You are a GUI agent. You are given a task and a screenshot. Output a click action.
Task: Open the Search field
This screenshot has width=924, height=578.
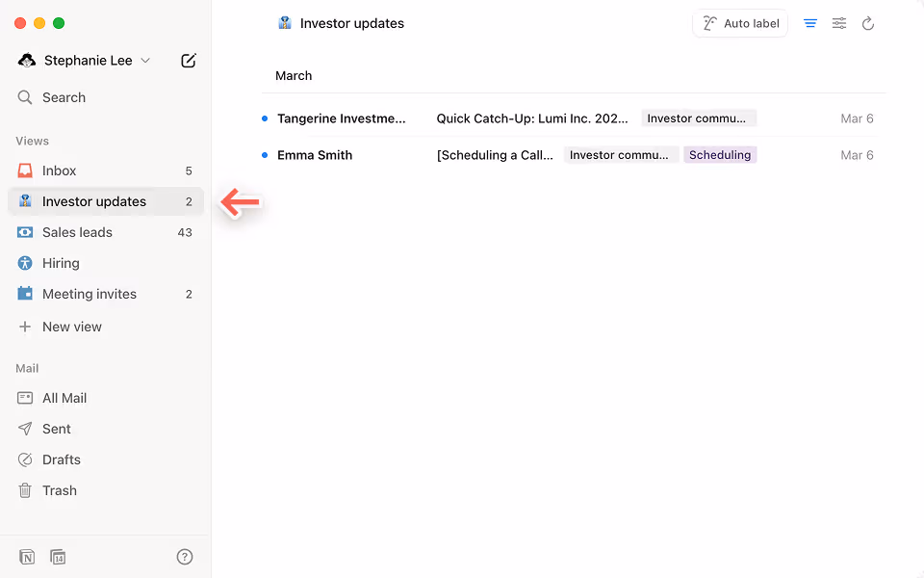pyautogui.click(x=64, y=97)
